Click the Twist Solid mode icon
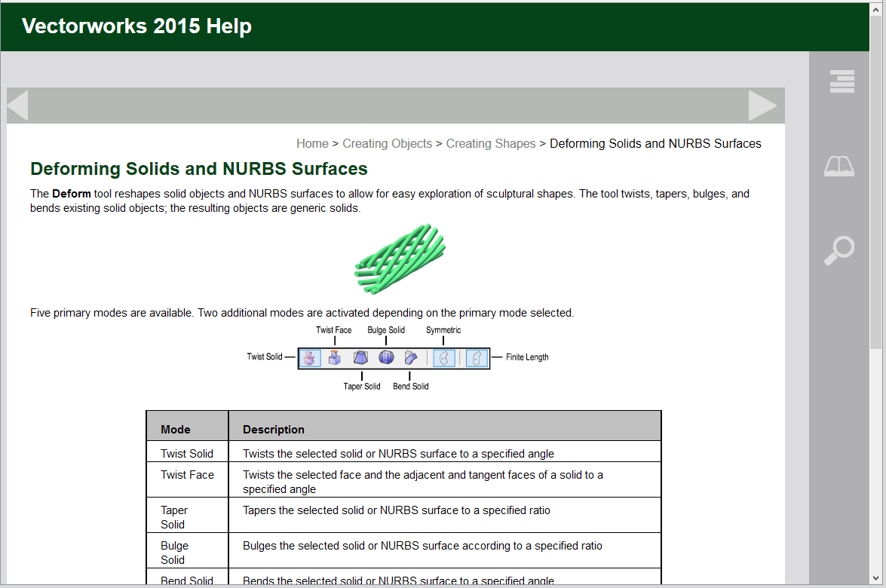886x588 pixels. 310,358
